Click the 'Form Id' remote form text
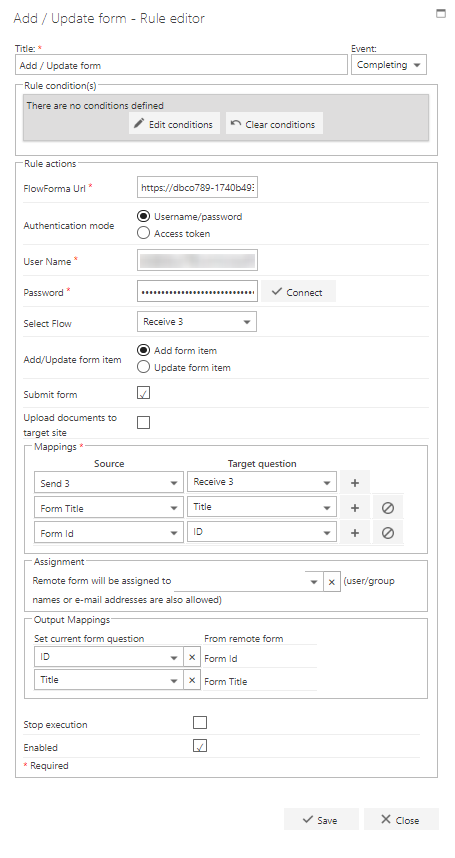This screenshot has height=858, width=455. 221,659
